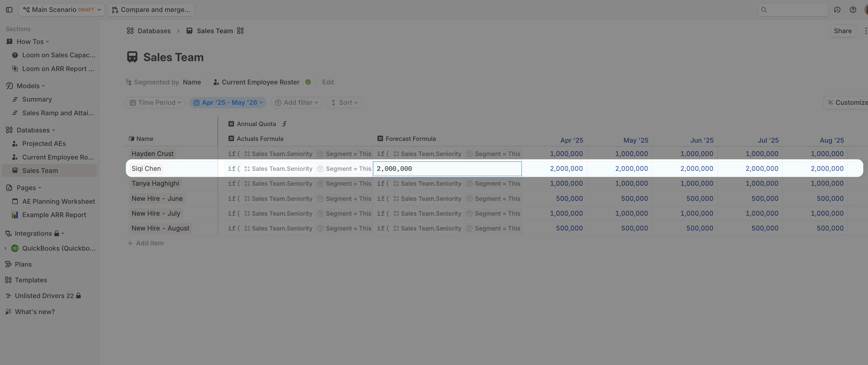868x365 pixels.
Task: Click the help question mark icon
Action: 853,10
